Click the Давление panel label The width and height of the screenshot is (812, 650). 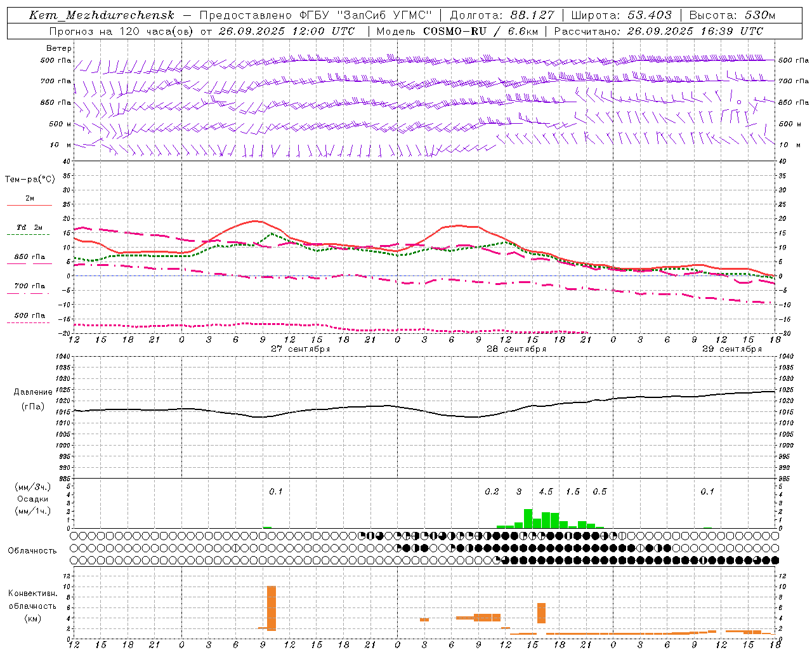point(33,392)
